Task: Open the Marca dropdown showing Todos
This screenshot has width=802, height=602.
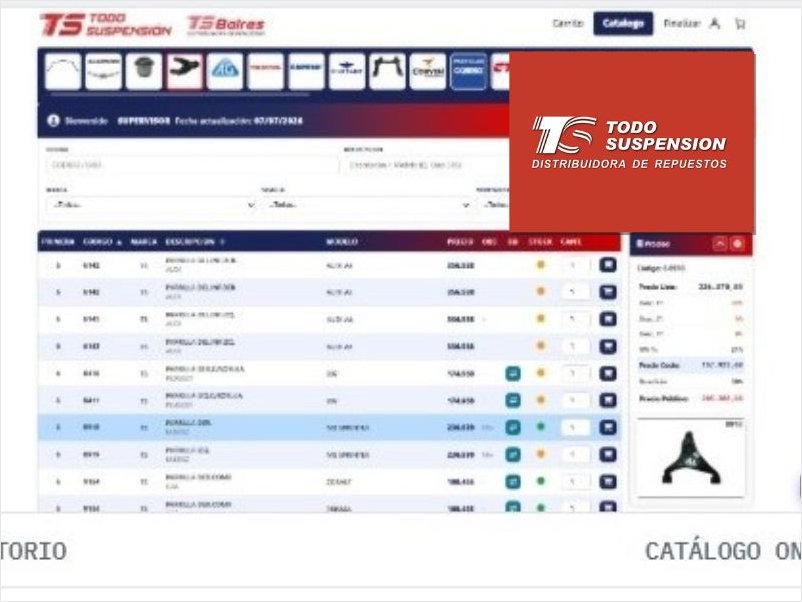Action: point(151,205)
